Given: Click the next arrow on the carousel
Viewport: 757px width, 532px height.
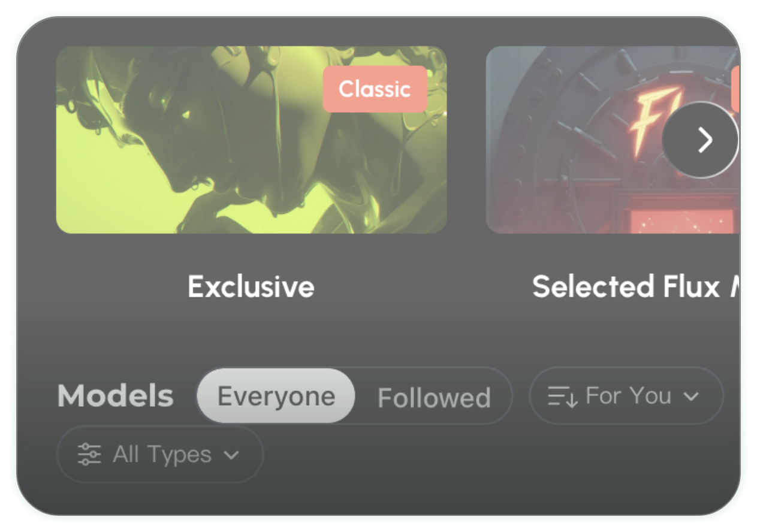Looking at the screenshot, I should [x=700, y=140].
